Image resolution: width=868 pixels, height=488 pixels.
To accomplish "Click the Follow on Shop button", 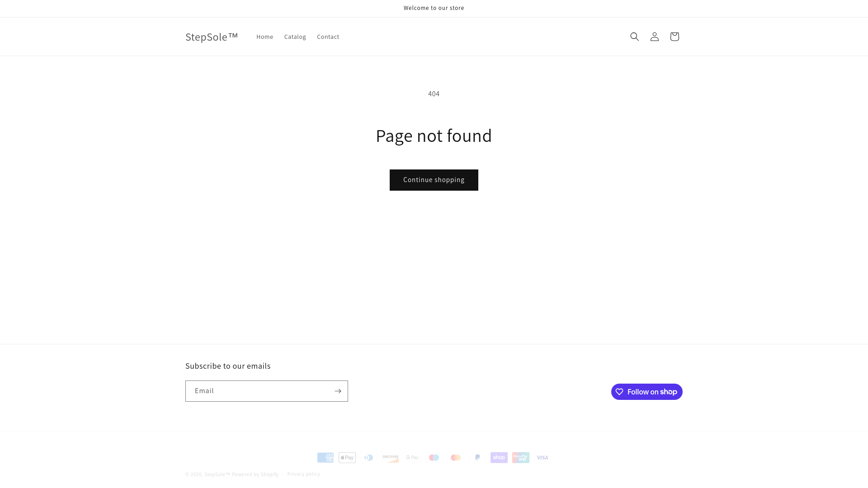I will point(647,392).
